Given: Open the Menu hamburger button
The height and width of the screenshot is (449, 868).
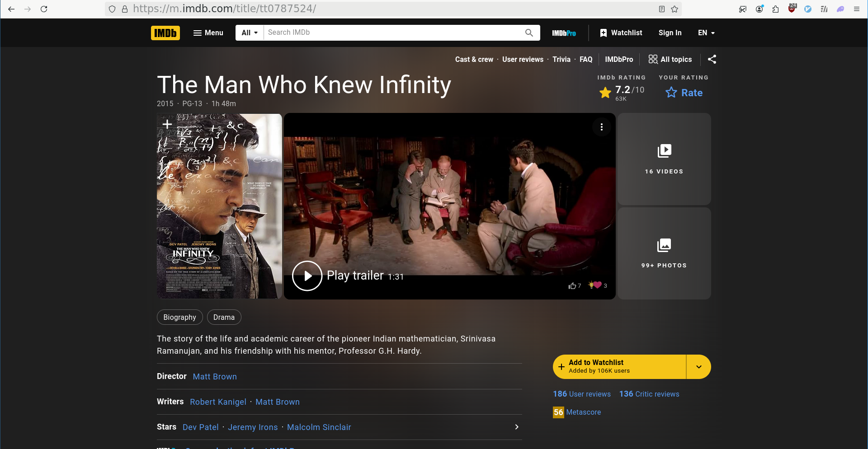Looking at the screenshot, I should tap(208, 33).
